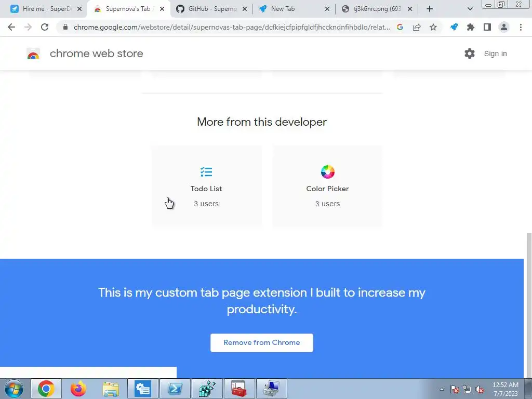The image size is (532, 399).
Task: Share this page via the share icon
Action: tap(417, 27)
